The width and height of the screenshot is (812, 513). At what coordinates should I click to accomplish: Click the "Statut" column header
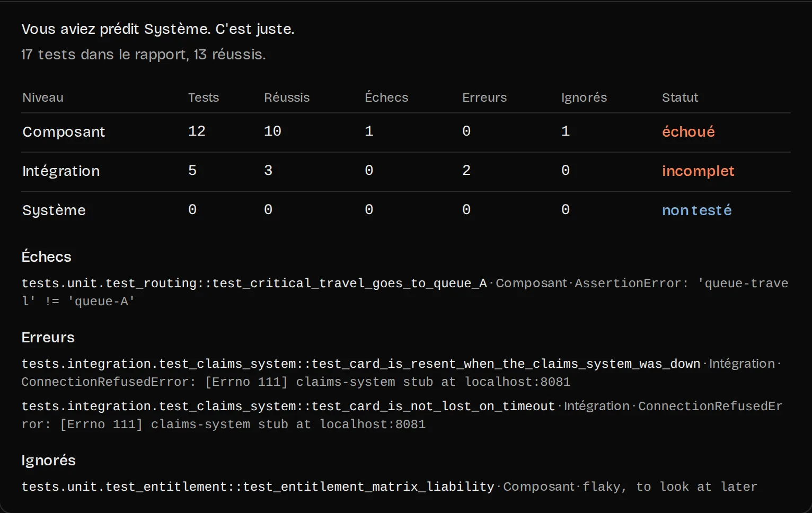(680, 98)
